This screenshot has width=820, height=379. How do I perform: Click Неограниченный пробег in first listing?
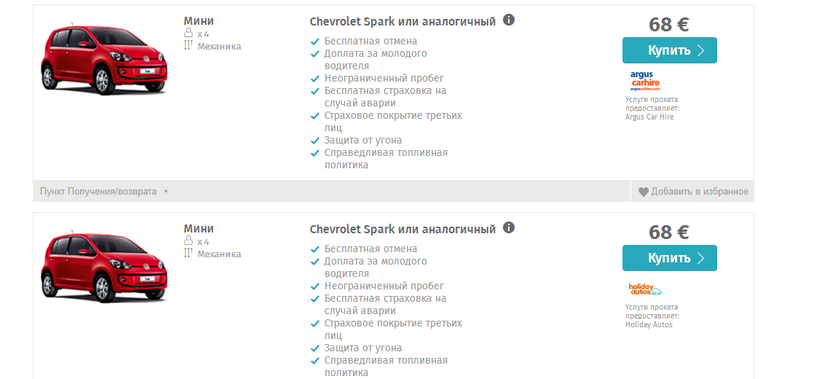(x=384, y=78)
